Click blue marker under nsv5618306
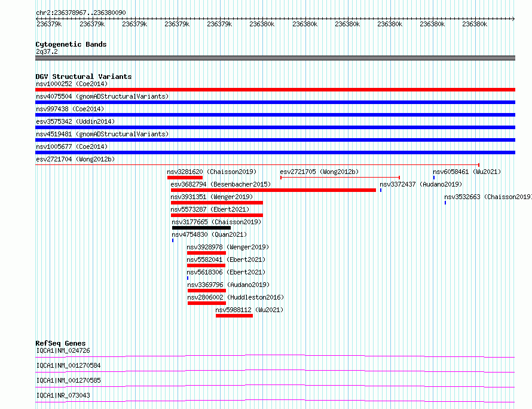This screenshot has height=409, width=532. tap(188, 278)
